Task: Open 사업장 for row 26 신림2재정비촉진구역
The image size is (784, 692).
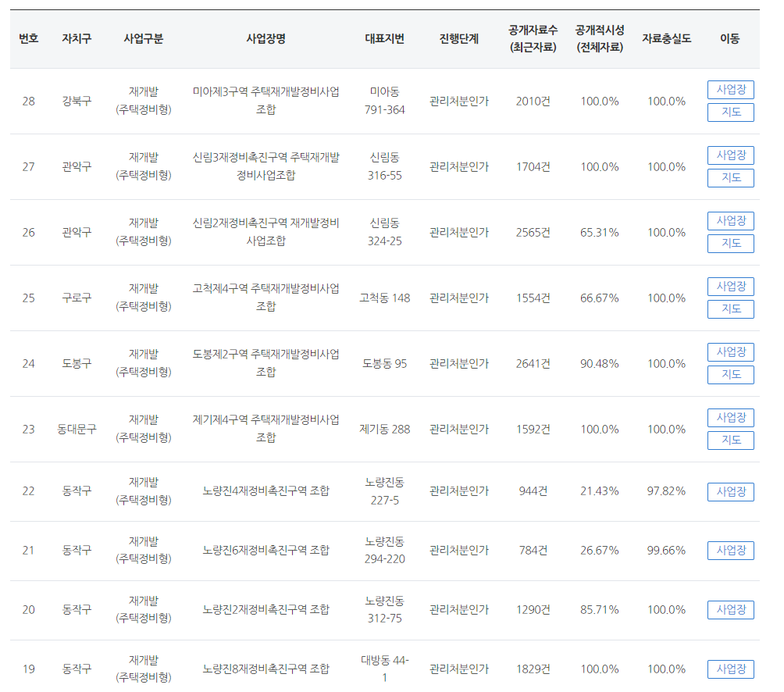Action: pyautogui.click(x=730, y=221)
